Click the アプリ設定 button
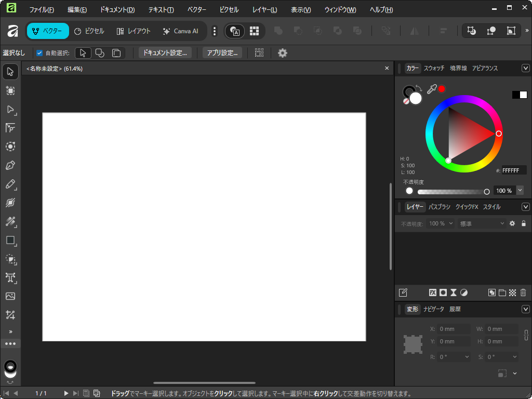532x399 pixels. click(222, 53)
